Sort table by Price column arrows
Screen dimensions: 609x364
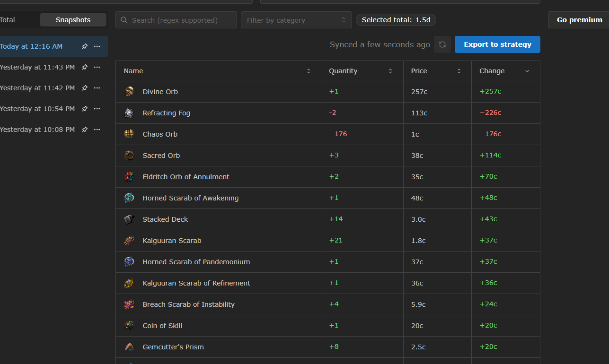click(459, 71)
